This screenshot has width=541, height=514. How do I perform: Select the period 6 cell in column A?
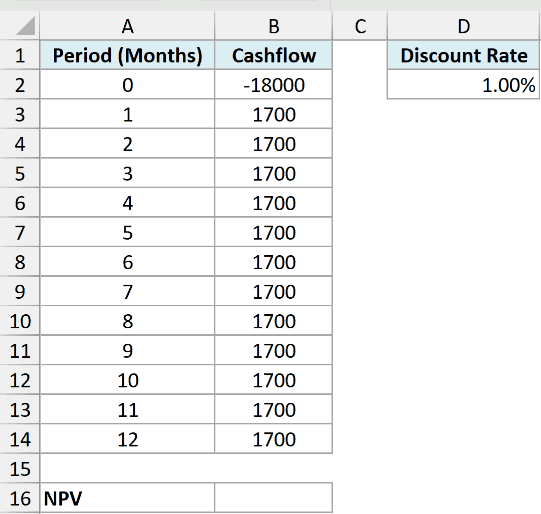(x=127, y=262)
